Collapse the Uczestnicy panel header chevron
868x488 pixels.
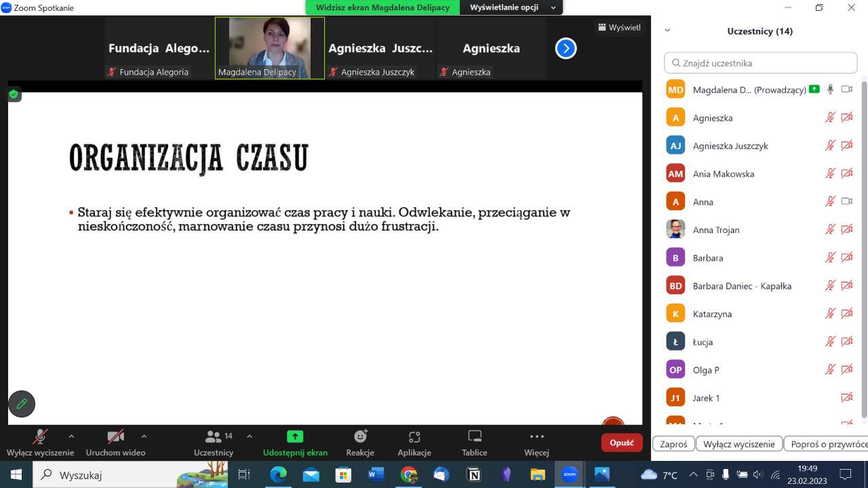667,30
